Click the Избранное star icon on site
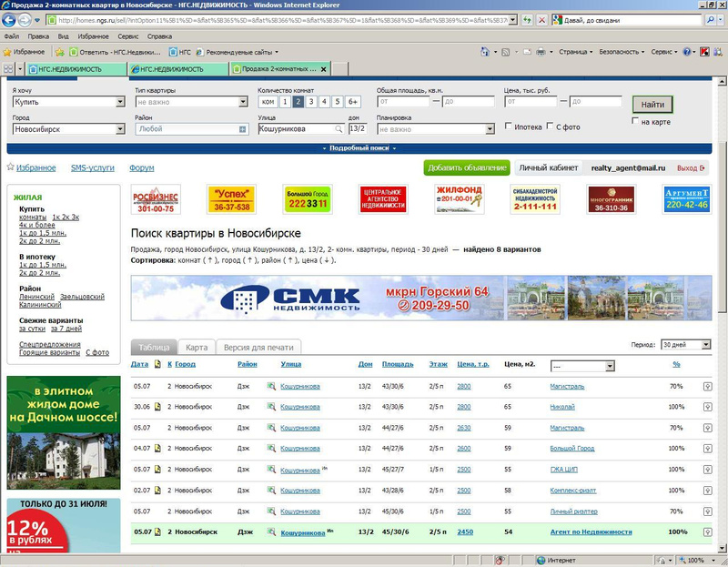This screenshot has width=728, height=567. (10, 167)
